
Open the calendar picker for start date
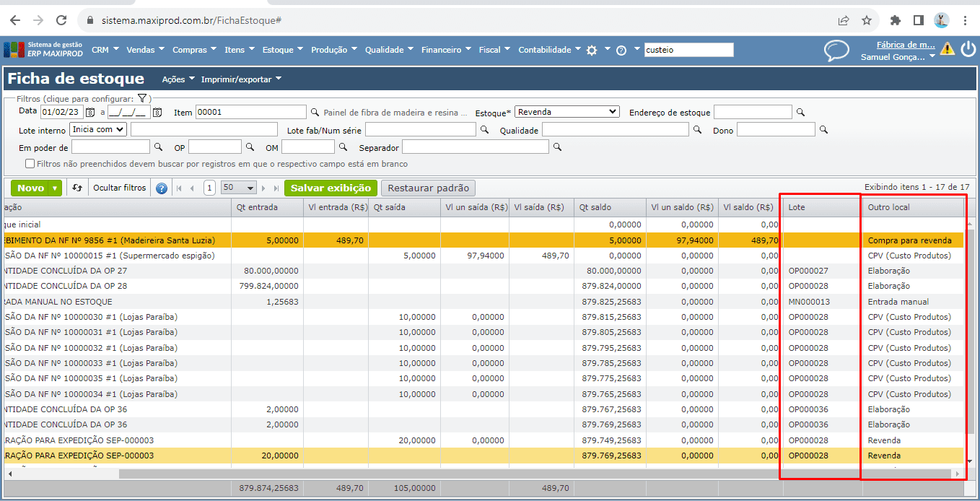click(90, 113)
